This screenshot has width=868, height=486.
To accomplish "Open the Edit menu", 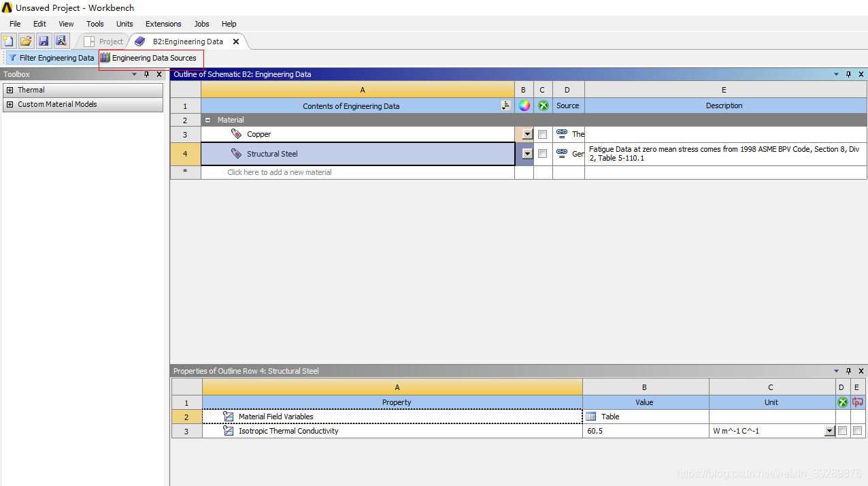I will pos(39,24).
